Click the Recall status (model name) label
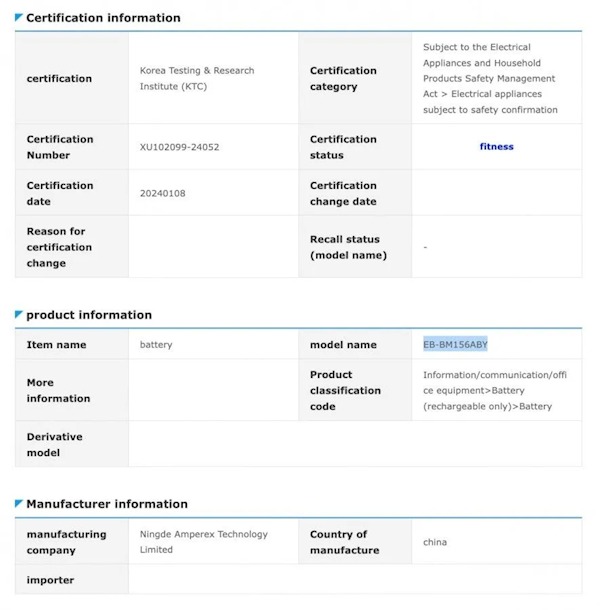The width and height of the screenshot is (600, 610). pyautogui.click(x=348, y=247)
